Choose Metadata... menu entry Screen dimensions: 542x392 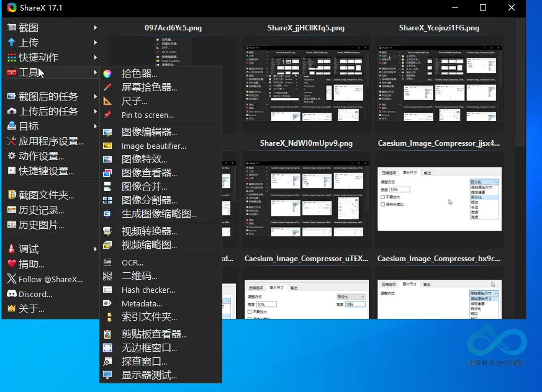[x=161, y=303]
